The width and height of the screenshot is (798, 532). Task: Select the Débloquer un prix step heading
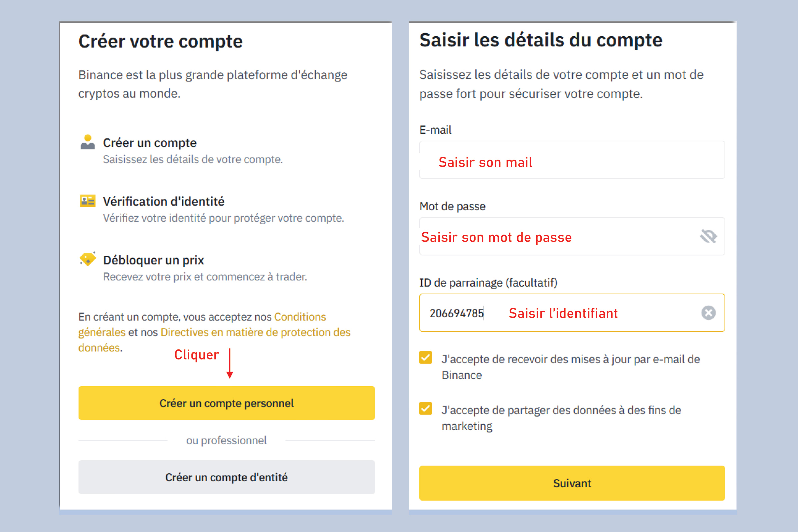153,260
